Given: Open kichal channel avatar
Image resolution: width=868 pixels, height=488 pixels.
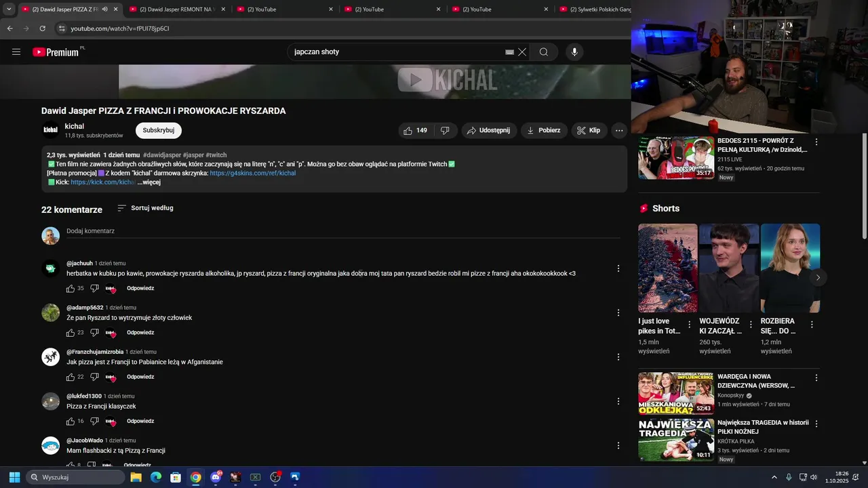Looking at the screenshot, I should click(50, 130).
